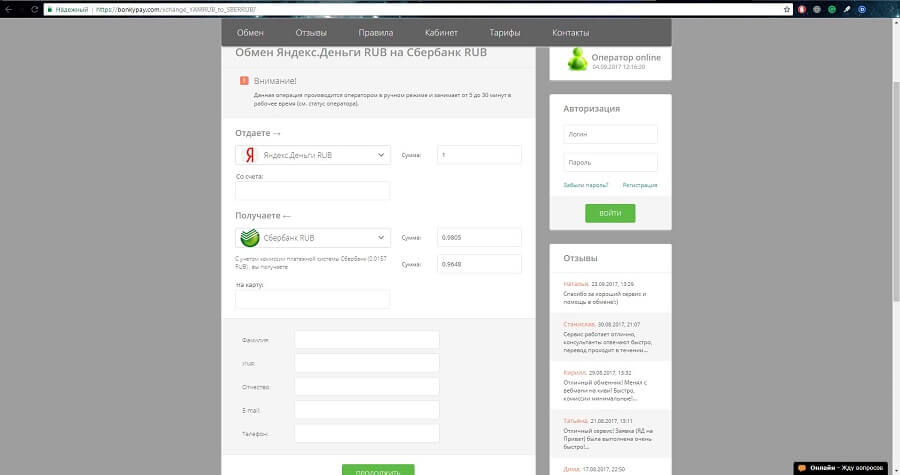
Task: Focus the Пароль field in Авторизация
Action: point(610,162)
